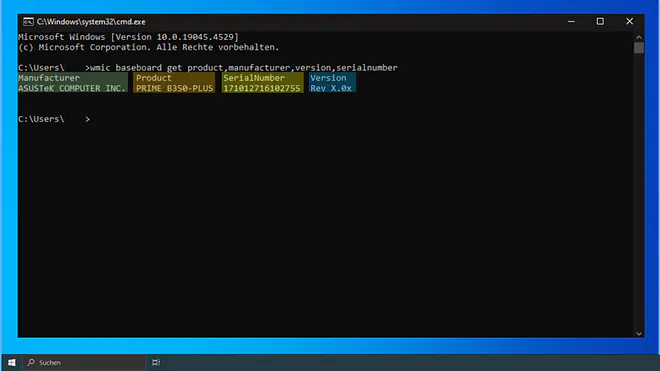Image resolution: width=660 pixels, height=371 pixels.
Task: Click the cmd.exe icon in title bar
Action: point(28,21)
